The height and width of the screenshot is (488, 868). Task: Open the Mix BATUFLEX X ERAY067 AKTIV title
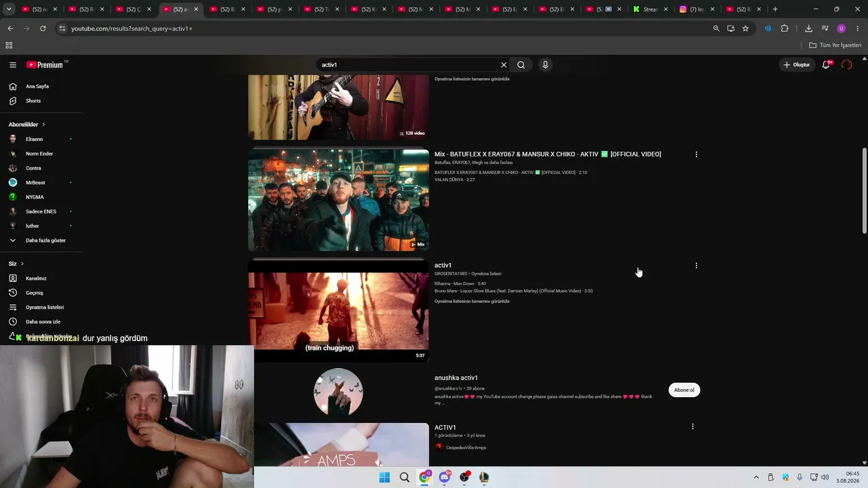click(x=548, y=155)
